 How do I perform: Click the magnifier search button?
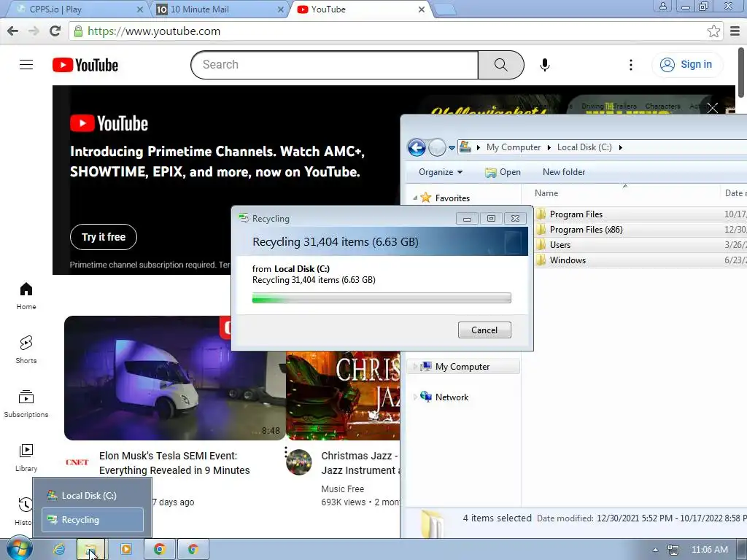(x=500, y=65)
